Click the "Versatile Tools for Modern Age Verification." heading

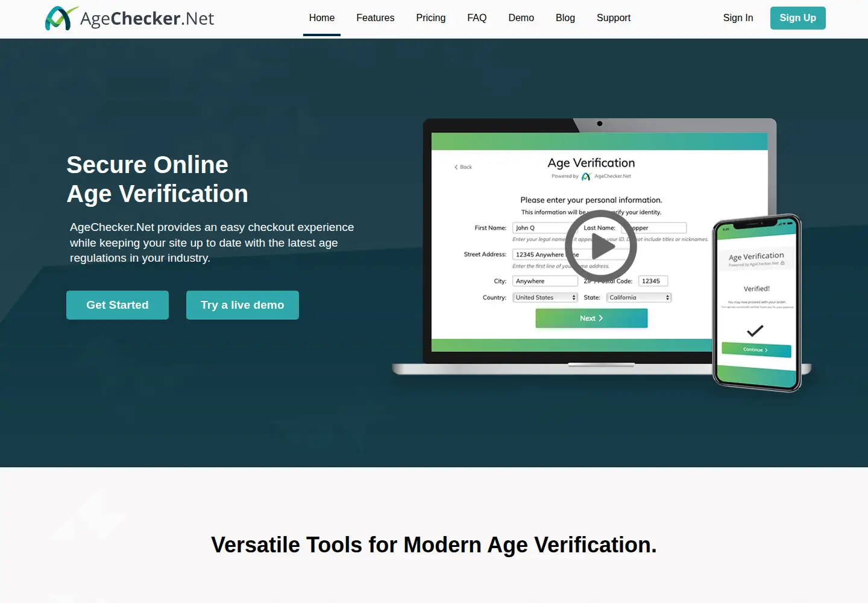click(434, 545)
